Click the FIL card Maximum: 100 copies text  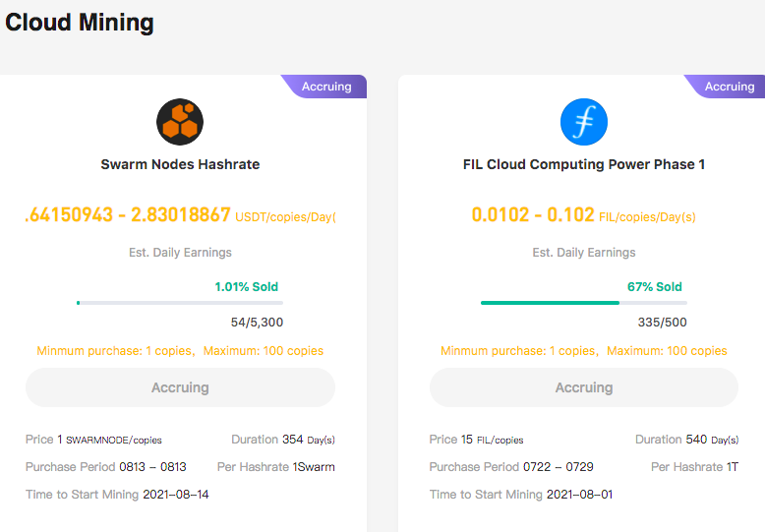pos(667,351)
